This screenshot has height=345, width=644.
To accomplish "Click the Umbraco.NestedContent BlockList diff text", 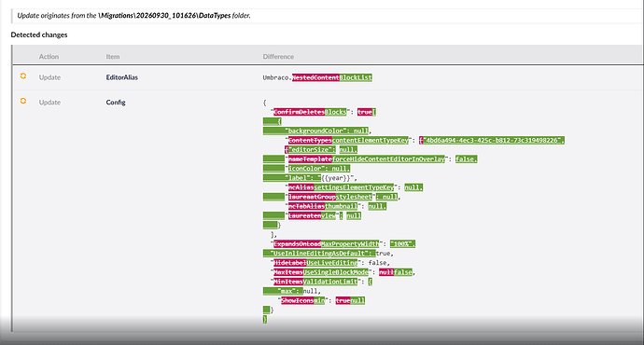I will coord(317,77).
